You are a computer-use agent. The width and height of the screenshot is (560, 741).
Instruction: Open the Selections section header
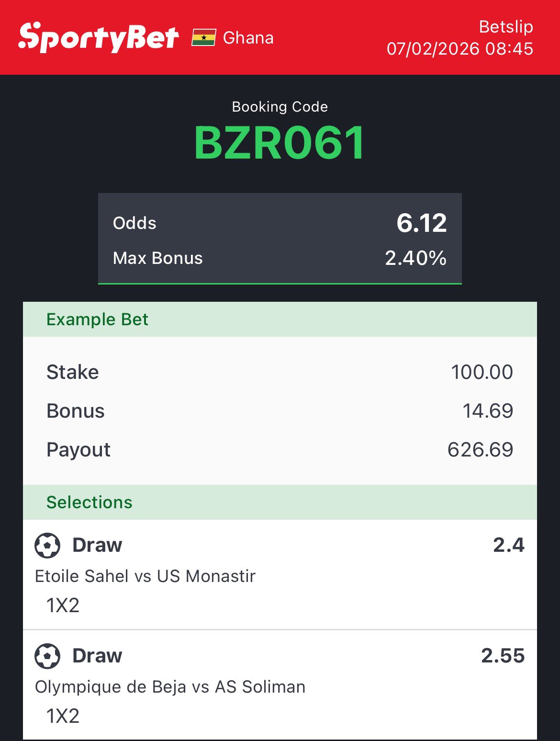coord(90,502)
